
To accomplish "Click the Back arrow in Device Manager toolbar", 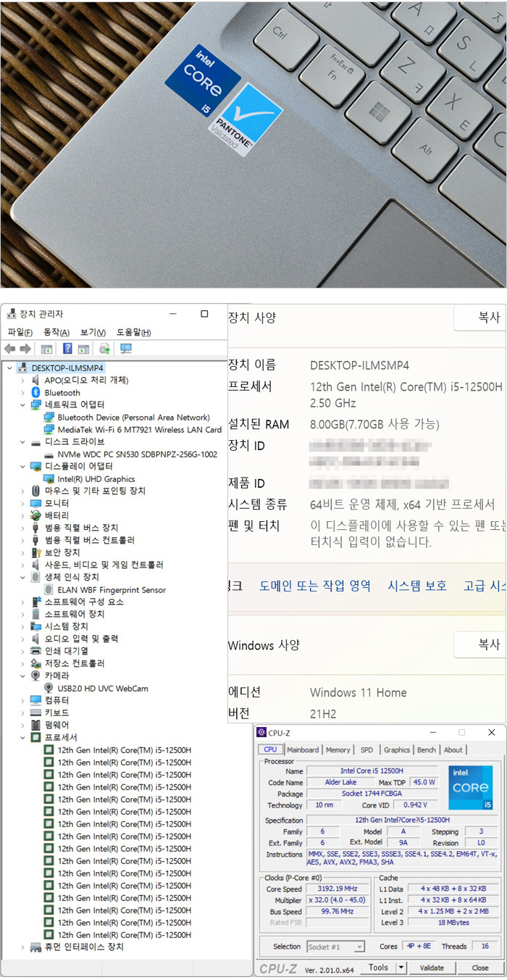I will 10,349.
